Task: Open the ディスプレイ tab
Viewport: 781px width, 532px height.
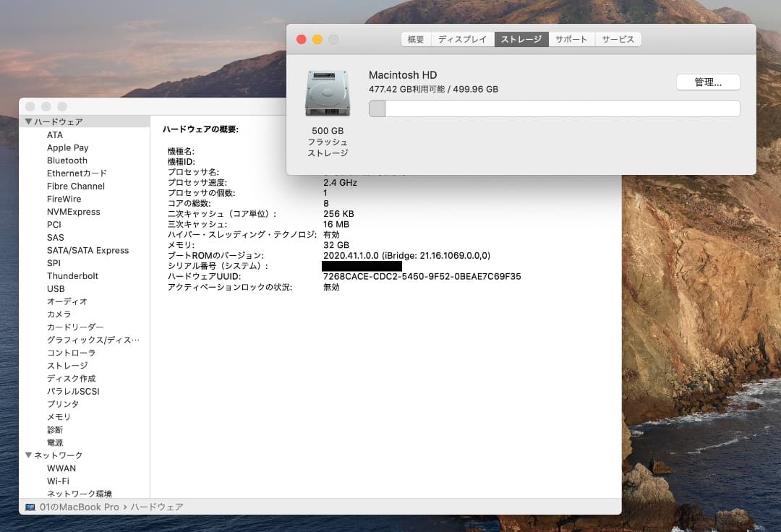Action: (462, 39)
